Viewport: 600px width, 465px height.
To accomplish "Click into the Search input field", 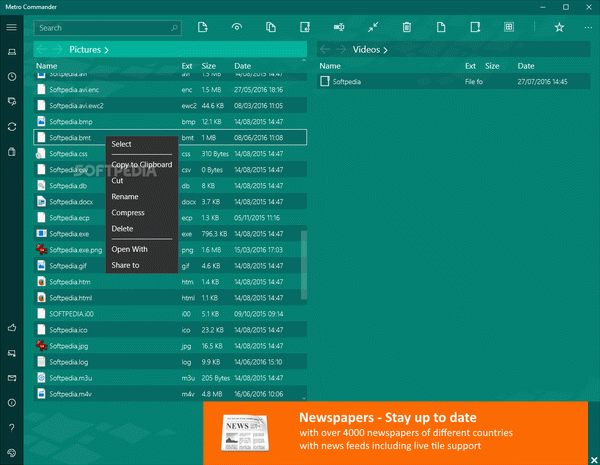I will [108, 28].
